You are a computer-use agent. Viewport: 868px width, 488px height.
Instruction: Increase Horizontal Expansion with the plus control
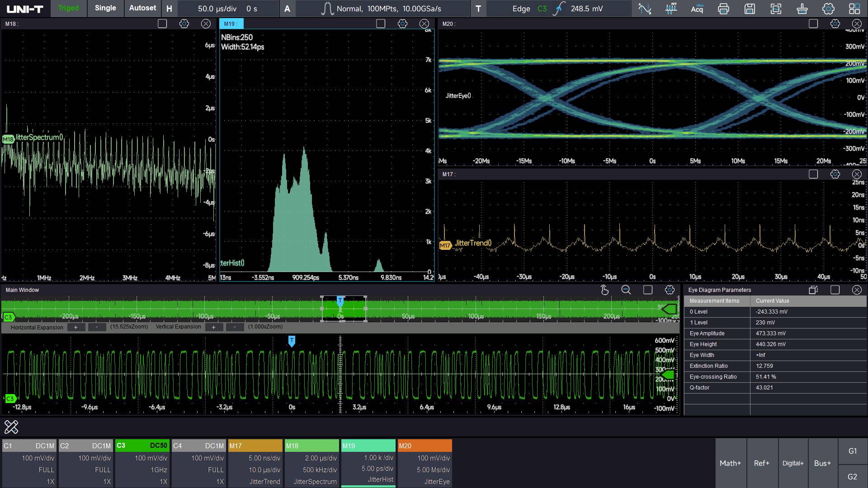click(x=76, y=327)
